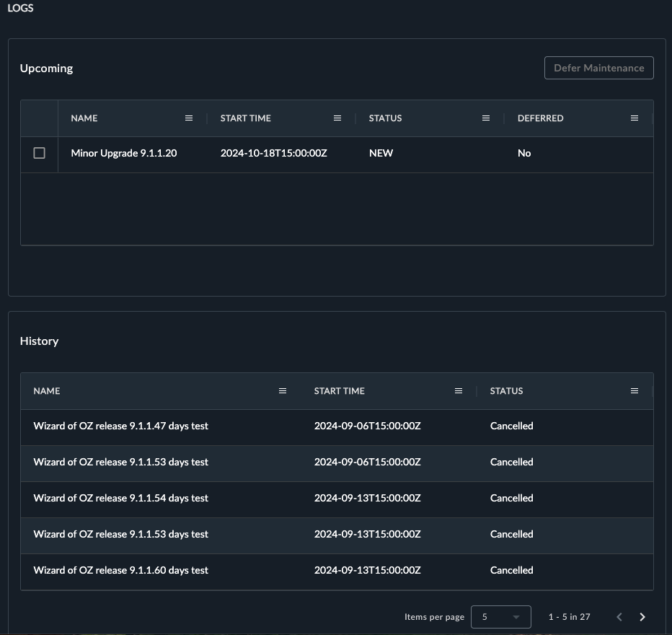Screen dimensions: 672x635
Task: Click the NEW status cell
Action: tap(381, 153)
